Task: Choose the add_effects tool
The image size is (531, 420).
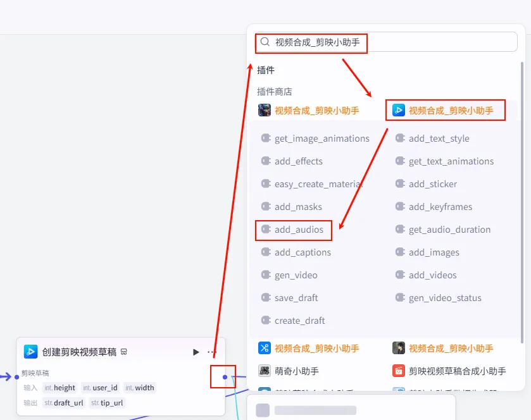Action: coord(292,161)
